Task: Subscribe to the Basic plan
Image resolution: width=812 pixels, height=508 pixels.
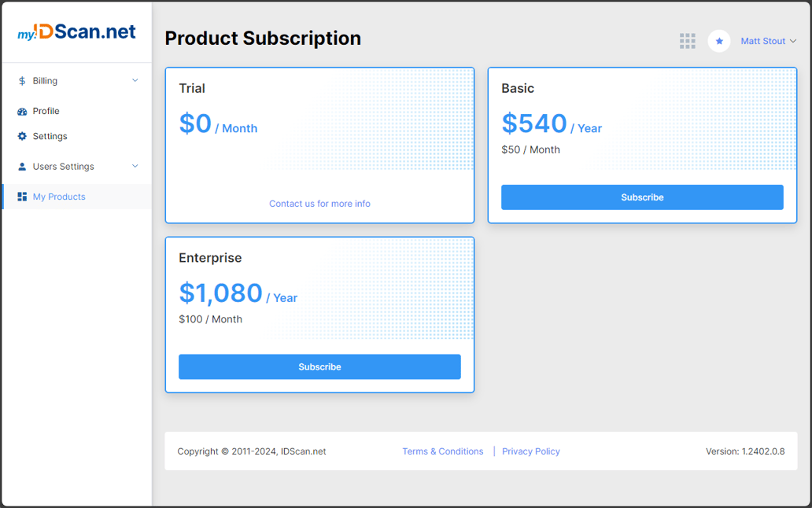Action: tap(642, 197)
